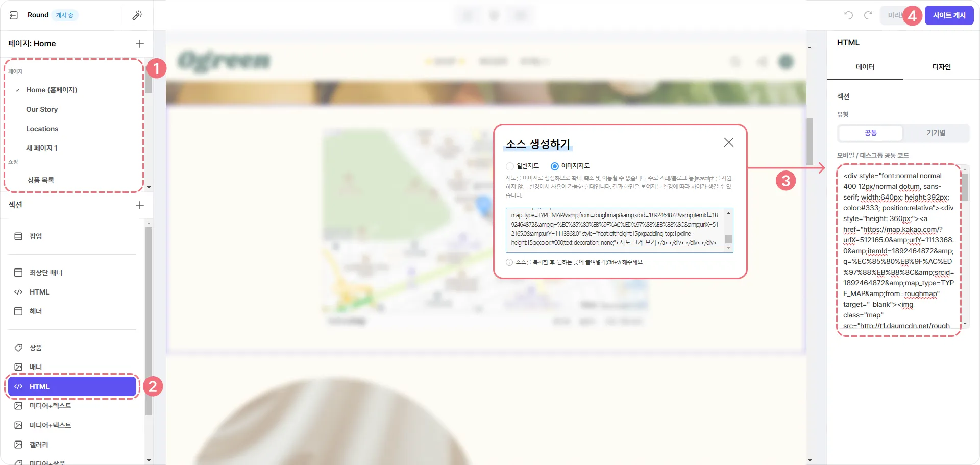Select the 상품 tag icon
The image size is (980, 465).
[x=18, y=348]
